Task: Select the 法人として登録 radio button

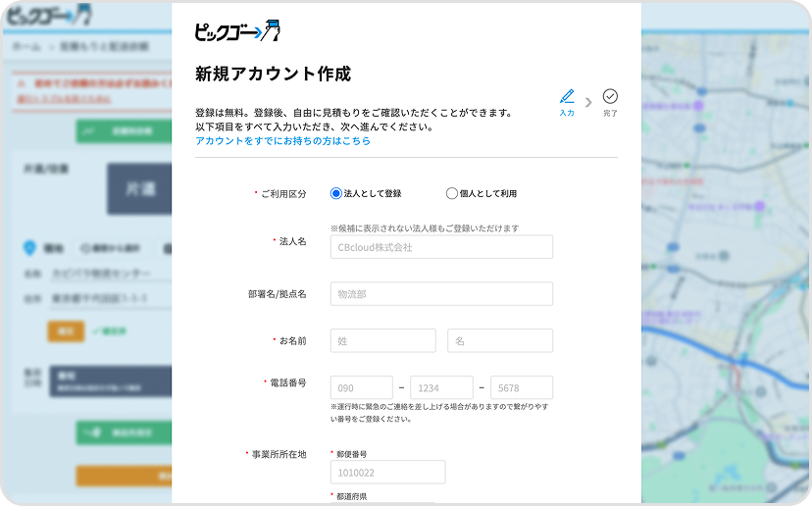Action: pyautogui.click(x=336, y=194)
